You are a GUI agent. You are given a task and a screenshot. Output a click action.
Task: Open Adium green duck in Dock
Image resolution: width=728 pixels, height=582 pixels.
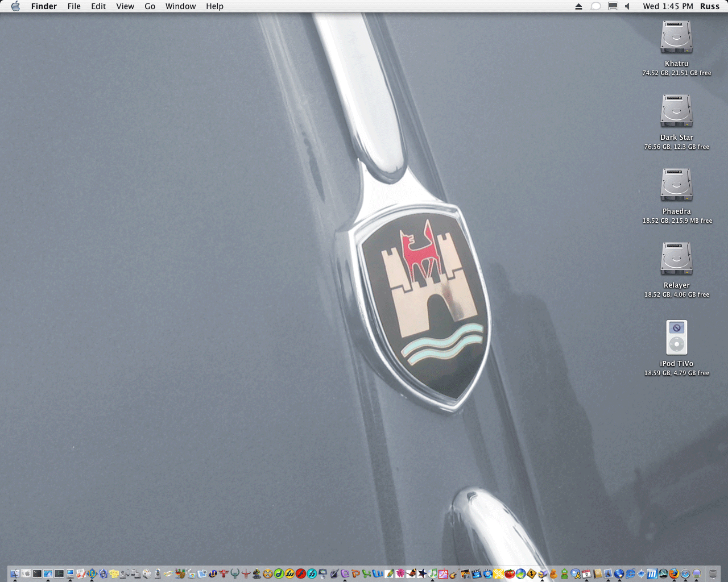pyautogui.click(x=564, y=573)
